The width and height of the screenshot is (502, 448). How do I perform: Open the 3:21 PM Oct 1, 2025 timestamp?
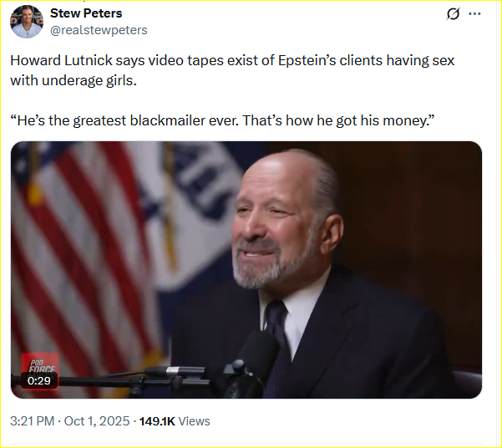point(70,421)
